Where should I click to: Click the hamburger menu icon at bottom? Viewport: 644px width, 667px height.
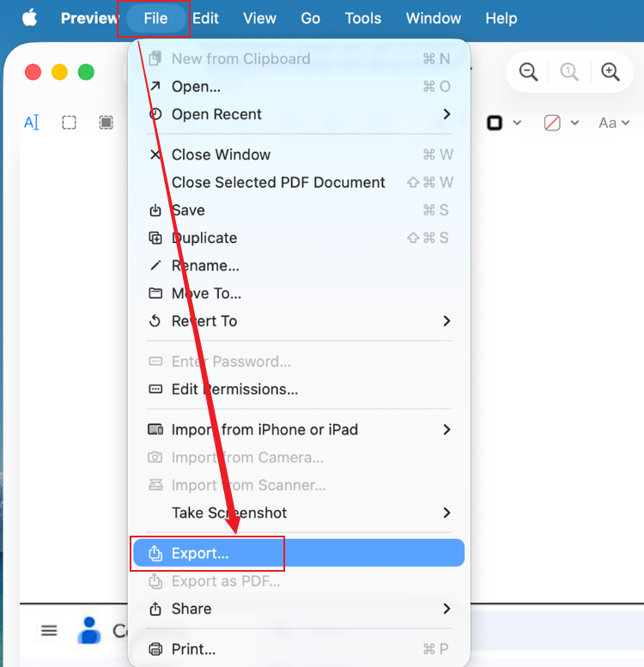49,630
